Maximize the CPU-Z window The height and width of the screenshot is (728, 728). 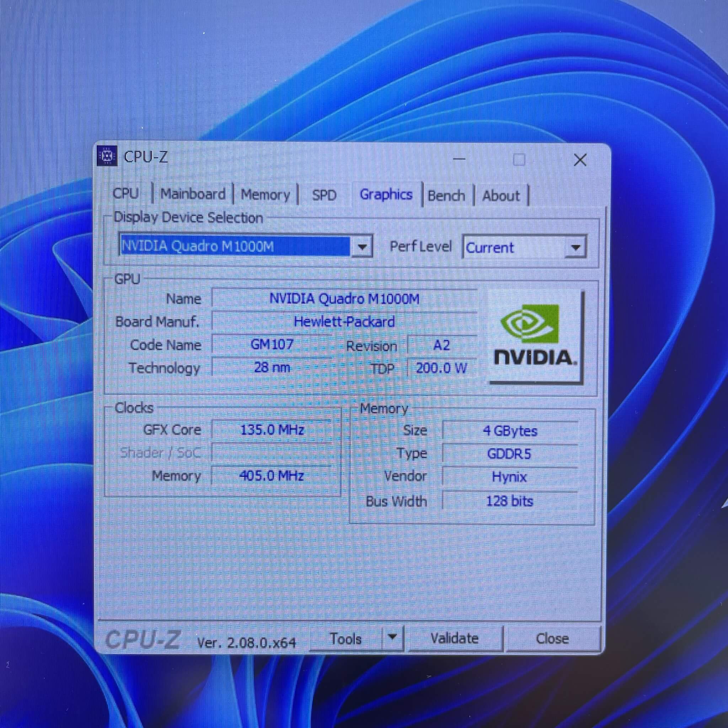(519, 160)
